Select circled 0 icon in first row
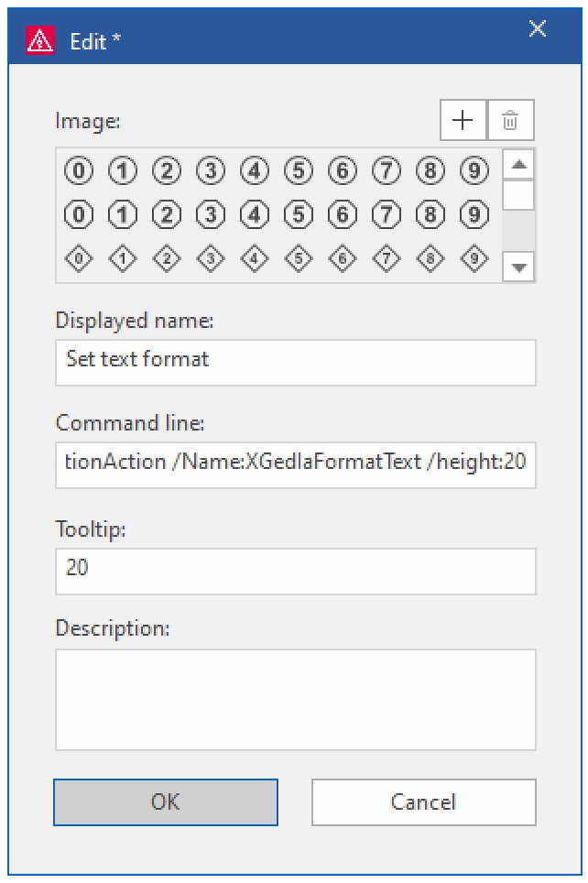This screenshot has height=883, width=588. 79,170
